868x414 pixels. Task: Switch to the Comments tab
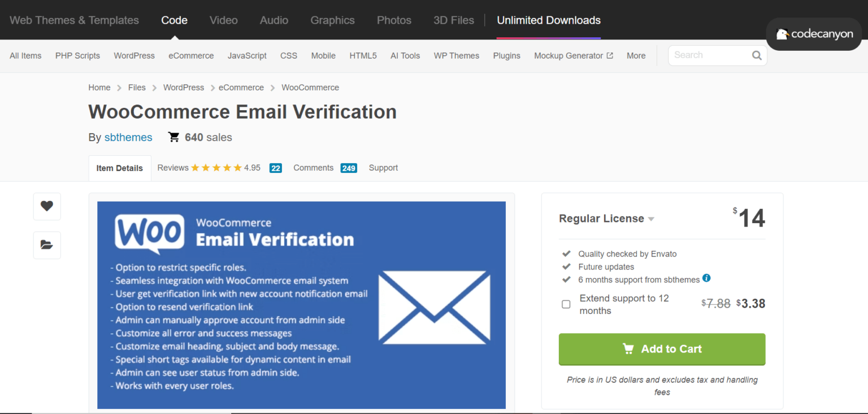314,168
